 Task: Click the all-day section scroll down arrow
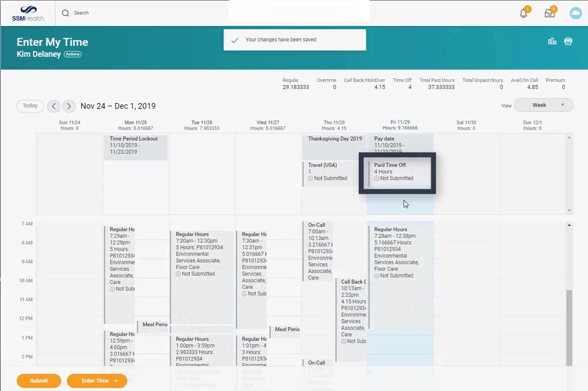569,210
